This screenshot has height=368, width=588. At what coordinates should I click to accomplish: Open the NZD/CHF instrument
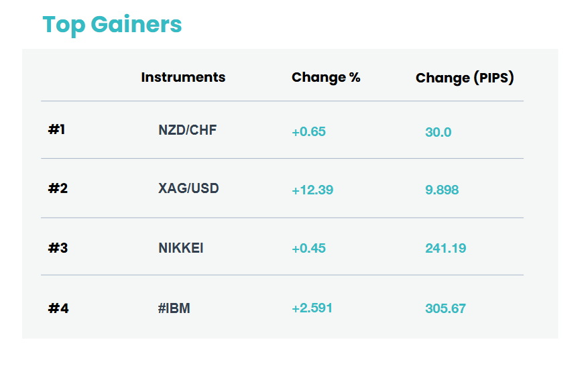click(188, 130)
